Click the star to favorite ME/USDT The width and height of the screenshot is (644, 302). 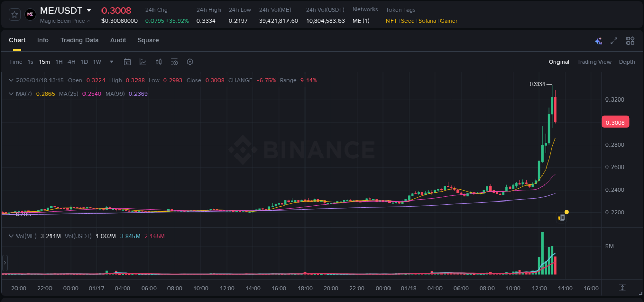point(14,14)
